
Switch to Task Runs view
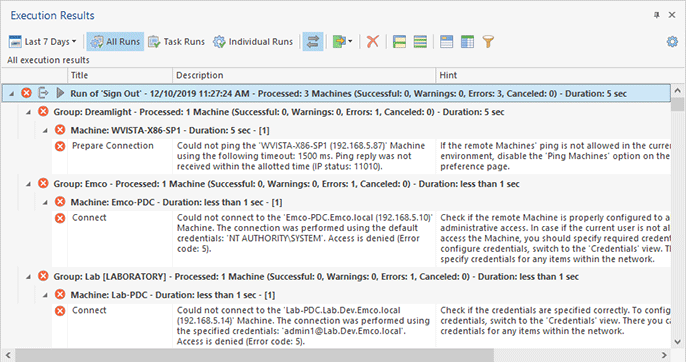click(x=176, y=42)
